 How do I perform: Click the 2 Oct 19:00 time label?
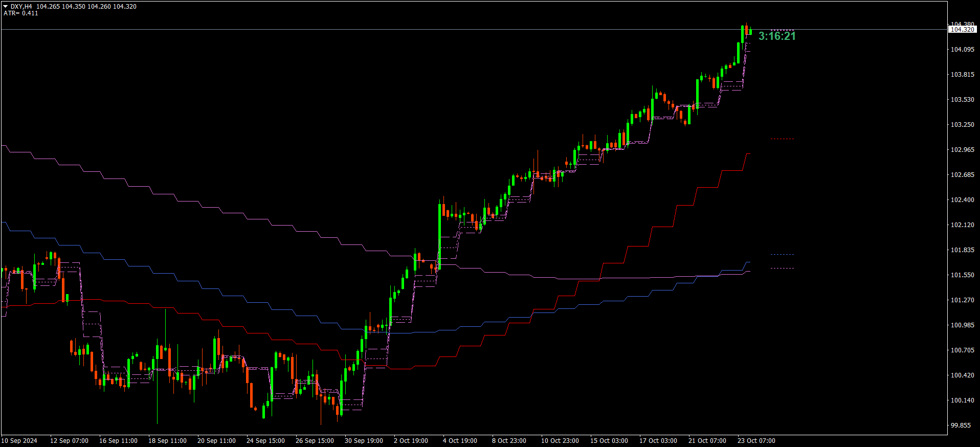tap(411, 441)
